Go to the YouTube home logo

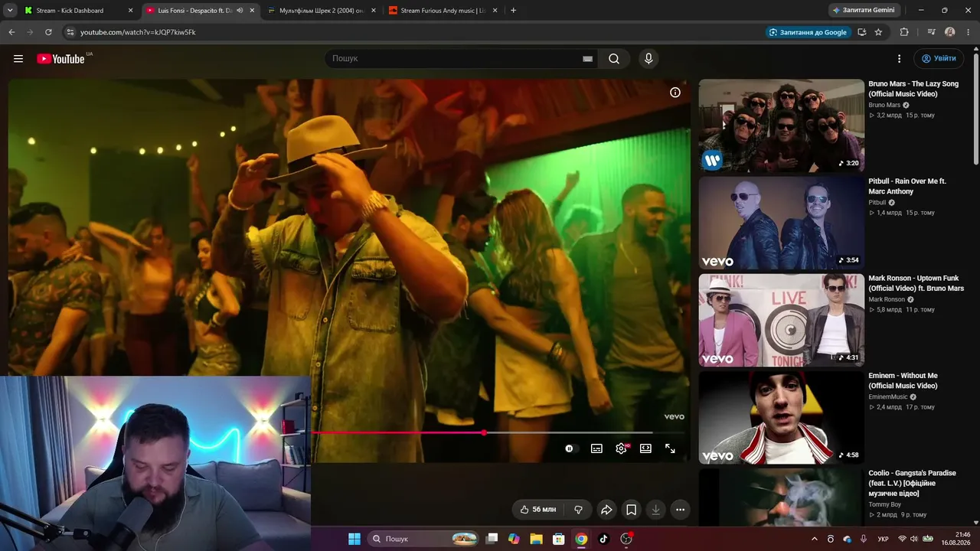(x=60, y=59)
